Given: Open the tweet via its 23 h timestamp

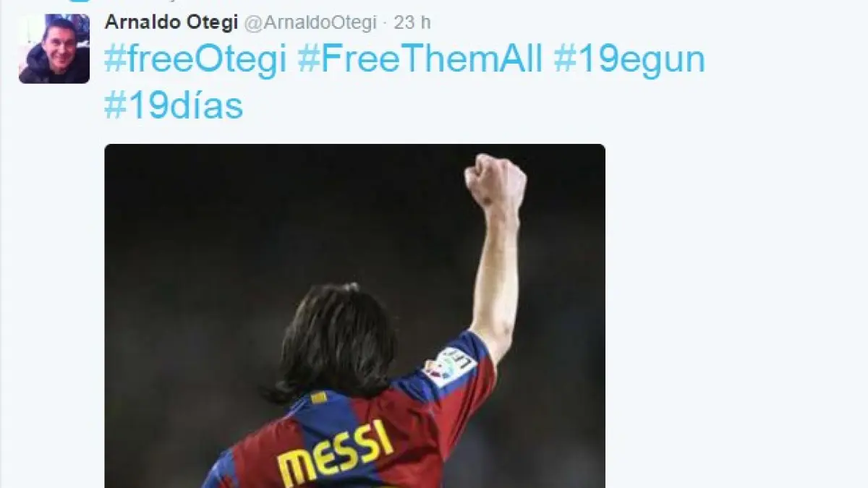Looking at the screenshot, I should pyautogui.click(x=412, y=22).
